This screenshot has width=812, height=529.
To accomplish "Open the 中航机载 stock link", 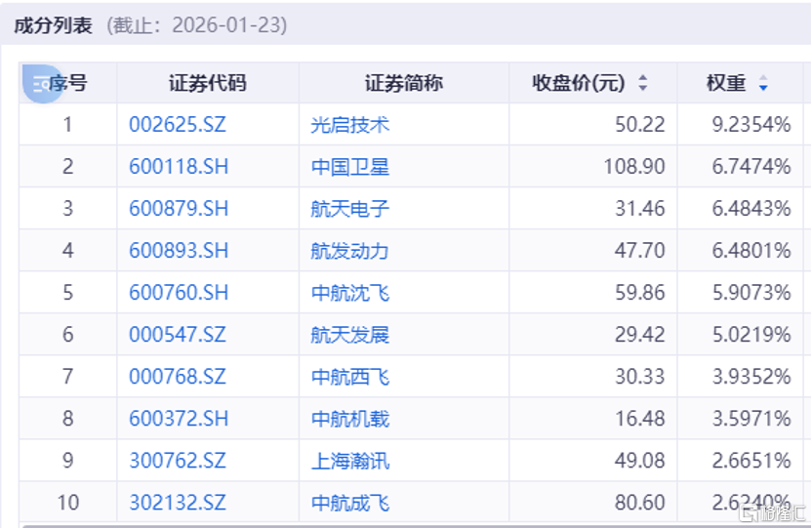I will coord(350,419).
